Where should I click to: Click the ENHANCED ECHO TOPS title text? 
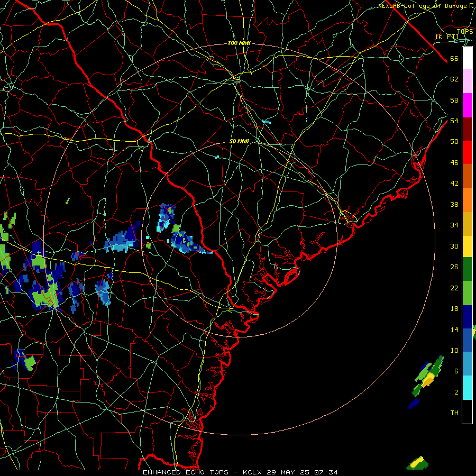tap(186, 472)
